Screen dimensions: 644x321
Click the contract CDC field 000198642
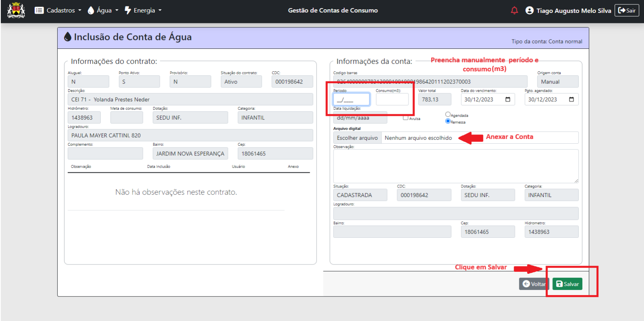pos(292,82)
